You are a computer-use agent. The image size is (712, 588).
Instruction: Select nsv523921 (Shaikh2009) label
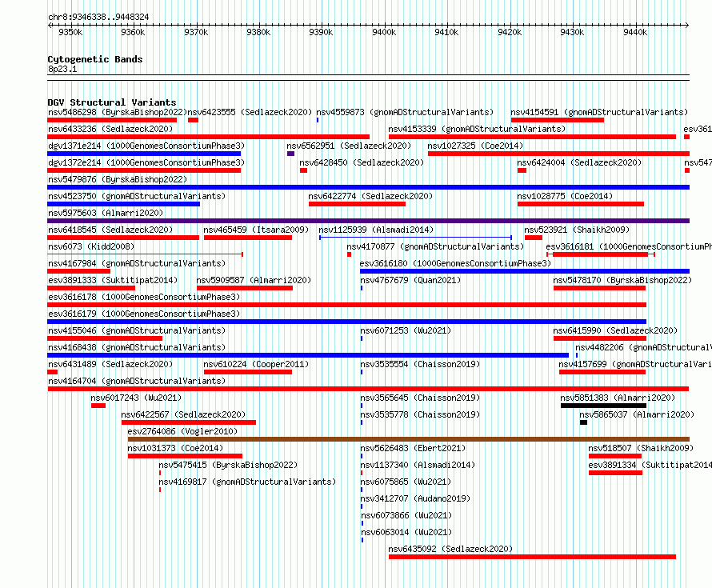pos(577,230)
